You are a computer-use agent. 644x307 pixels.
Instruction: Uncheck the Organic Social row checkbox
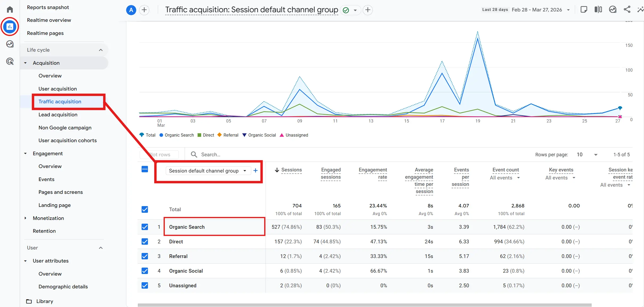coord(145,271)
